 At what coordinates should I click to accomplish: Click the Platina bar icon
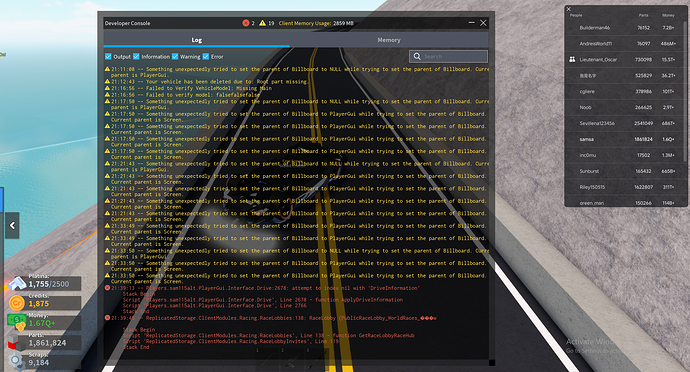(17, 284)
